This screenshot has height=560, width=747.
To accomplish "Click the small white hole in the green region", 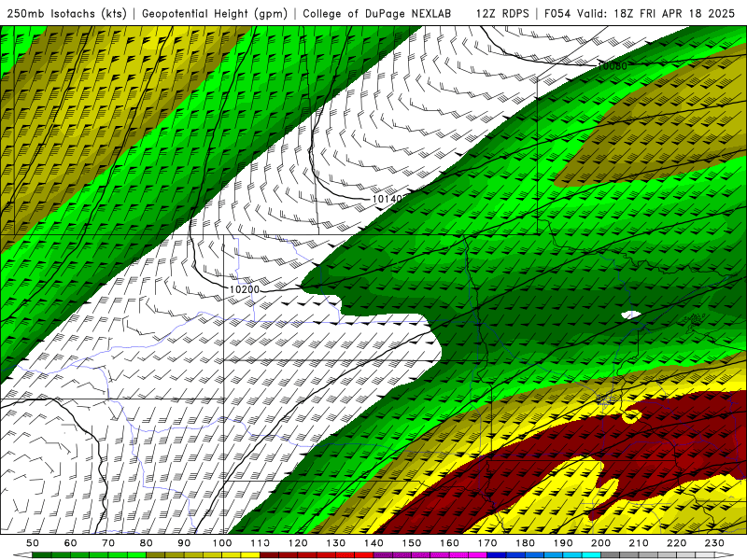I will click(x=632, y=315).
